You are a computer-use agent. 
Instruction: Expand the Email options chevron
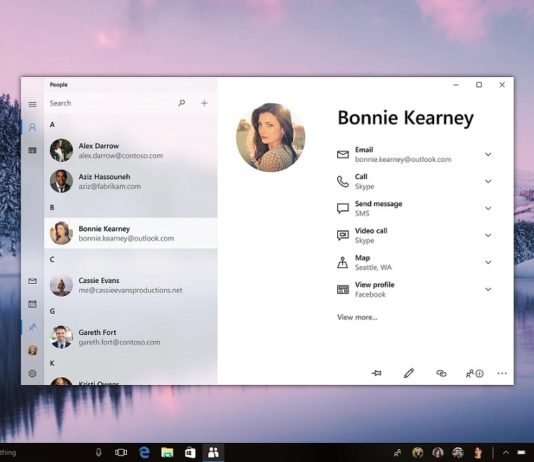488,154
